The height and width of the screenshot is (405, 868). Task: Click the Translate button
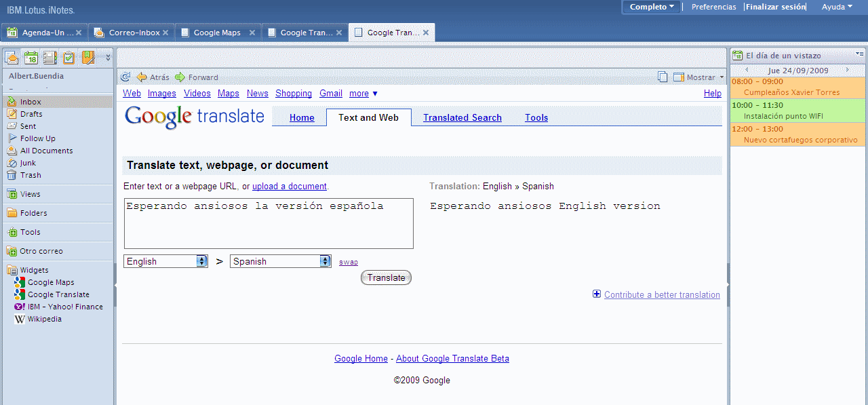(386, 277)
